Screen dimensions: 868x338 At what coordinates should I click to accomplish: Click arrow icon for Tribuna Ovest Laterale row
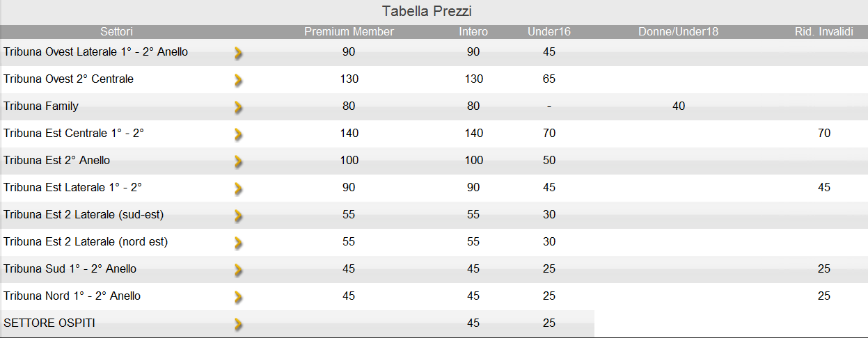click(238, 53)
